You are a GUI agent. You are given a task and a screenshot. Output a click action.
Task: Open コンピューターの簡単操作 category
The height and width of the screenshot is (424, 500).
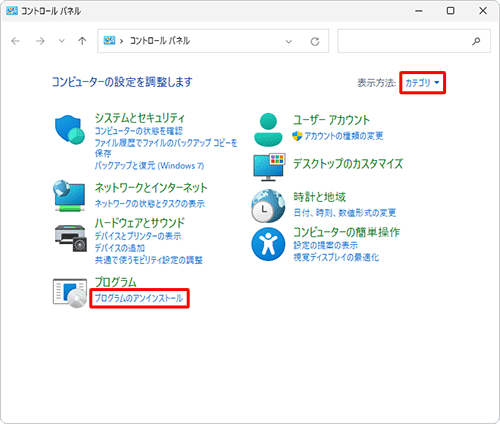(x=347, y=232)
